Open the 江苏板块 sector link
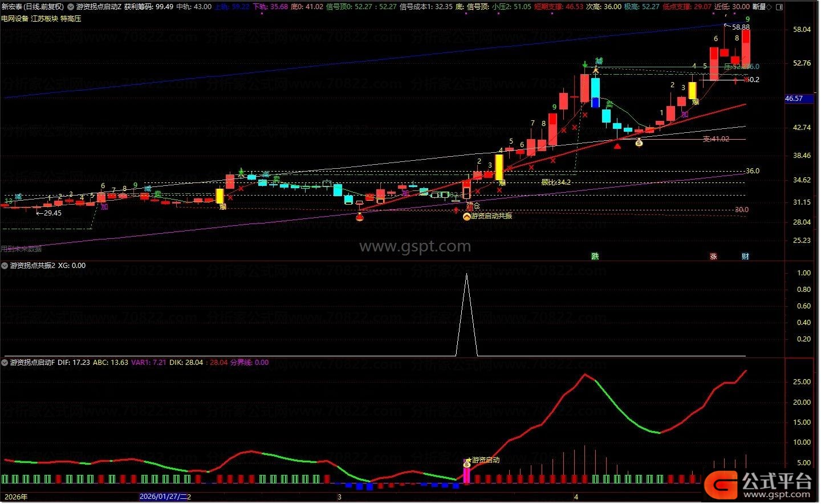 (x=44, y=18)
